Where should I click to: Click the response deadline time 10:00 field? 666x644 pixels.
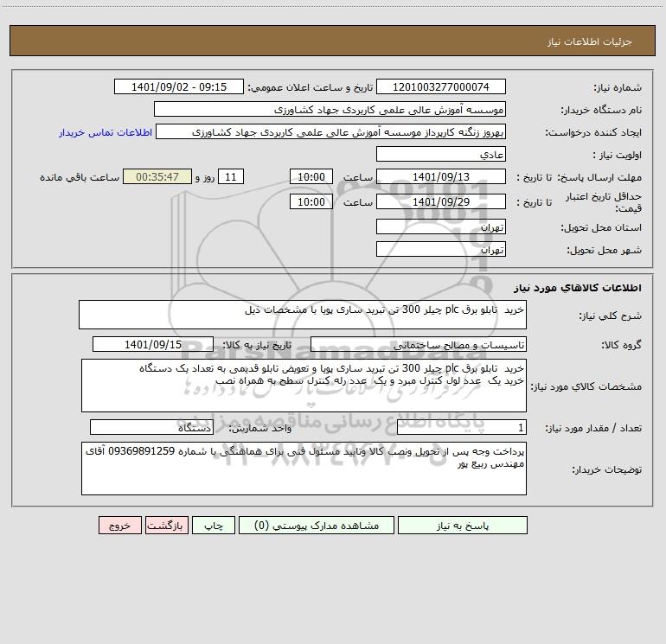pyautogui.click(x=311, y=176)
